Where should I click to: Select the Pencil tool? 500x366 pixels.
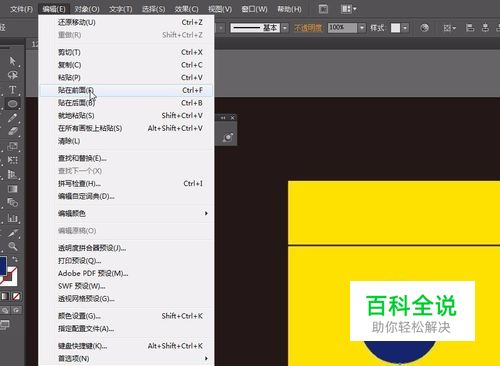(12, 118)
